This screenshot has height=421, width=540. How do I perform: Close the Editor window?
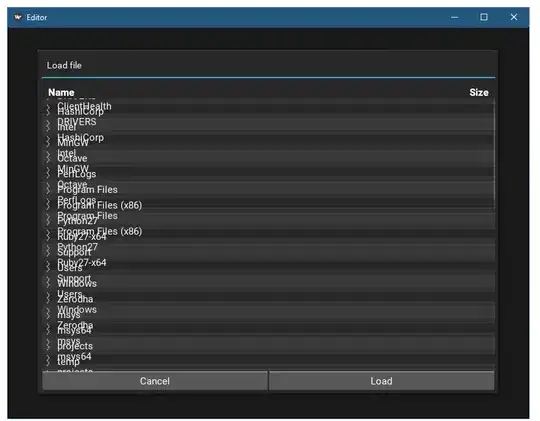click(x=513, y=17)
